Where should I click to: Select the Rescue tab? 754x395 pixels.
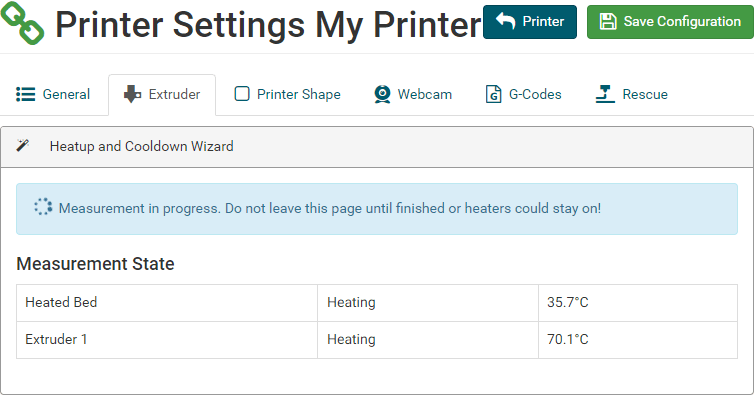point(631,94)
